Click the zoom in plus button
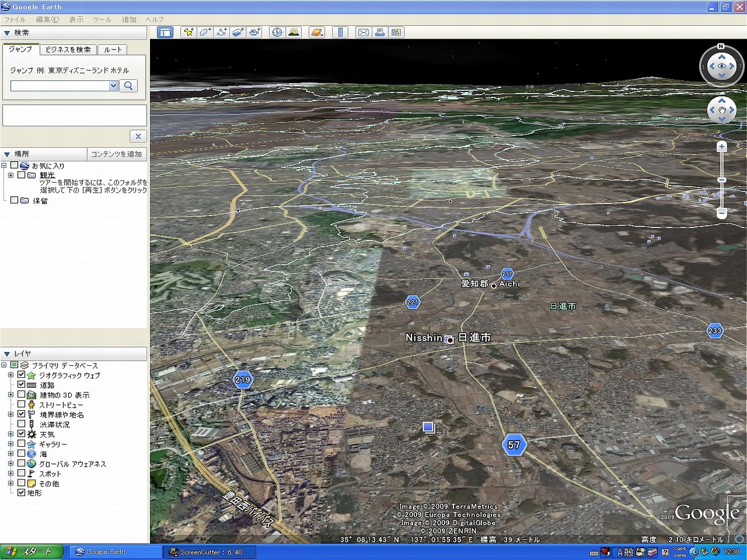Image resolution: width=747 pixels, height=560 pixels. tap(722, 146)
